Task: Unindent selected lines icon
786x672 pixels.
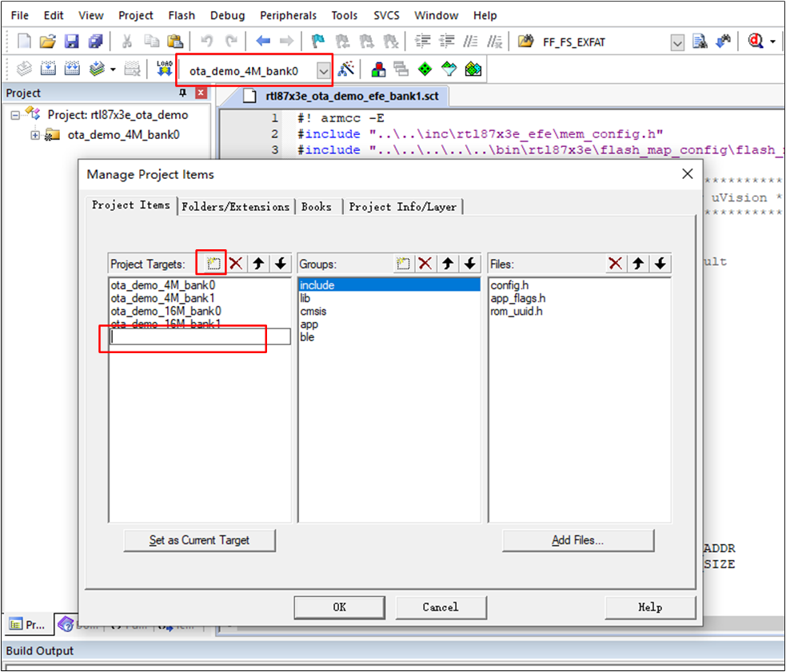Action: (446, 41)
